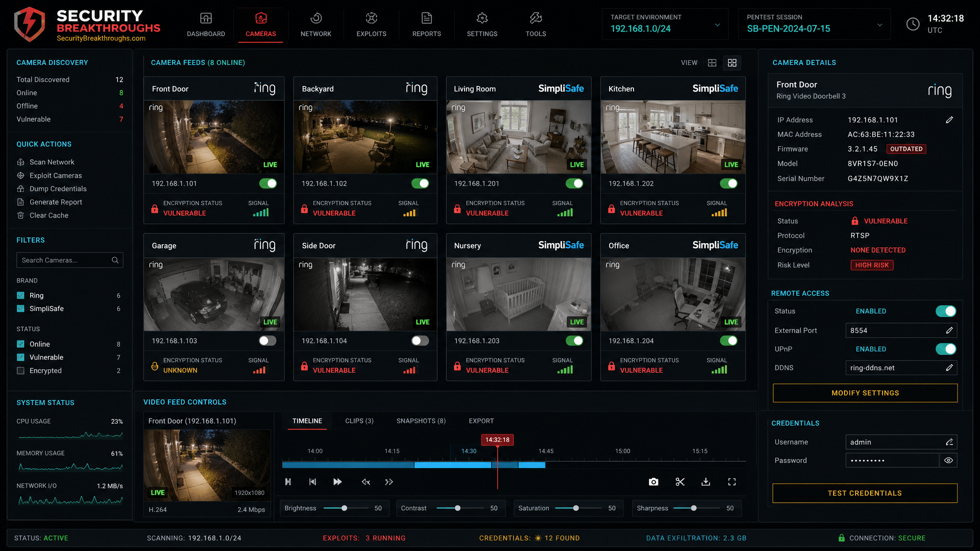Expand the Target Environment dropdown

point(717,25)
